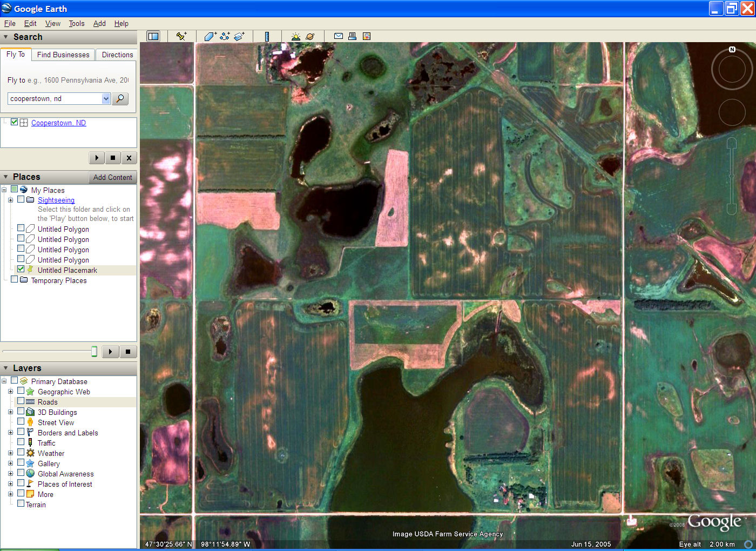This screenshot has width=756, height=551.
Task: Open the View menu
Action: coord(53,23)
